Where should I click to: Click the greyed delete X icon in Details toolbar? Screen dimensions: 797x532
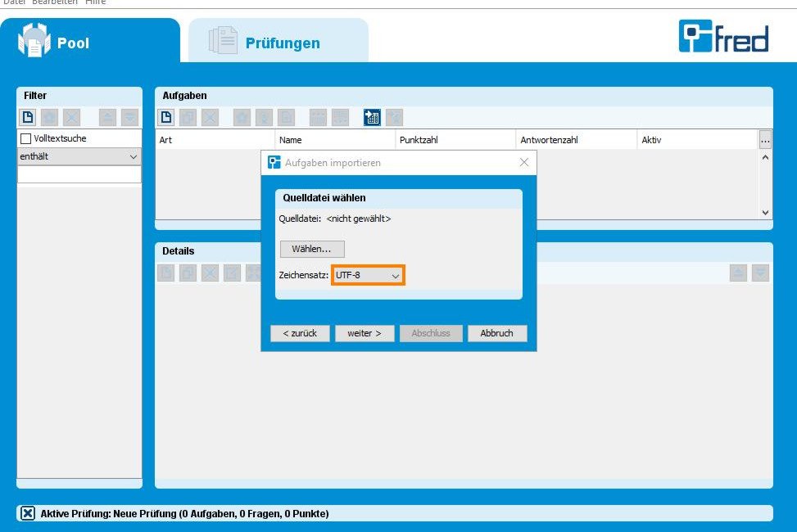[210, 273]
